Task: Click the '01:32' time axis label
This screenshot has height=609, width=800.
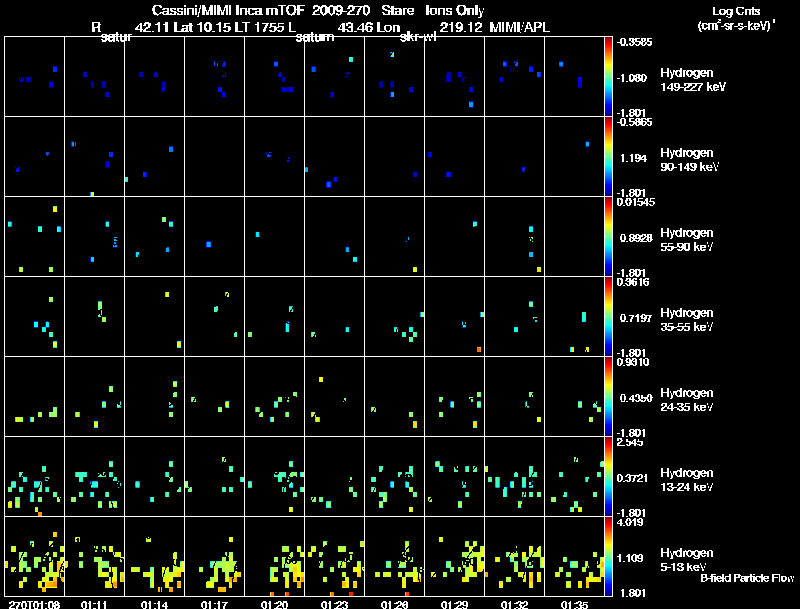Action: [514, 604]
